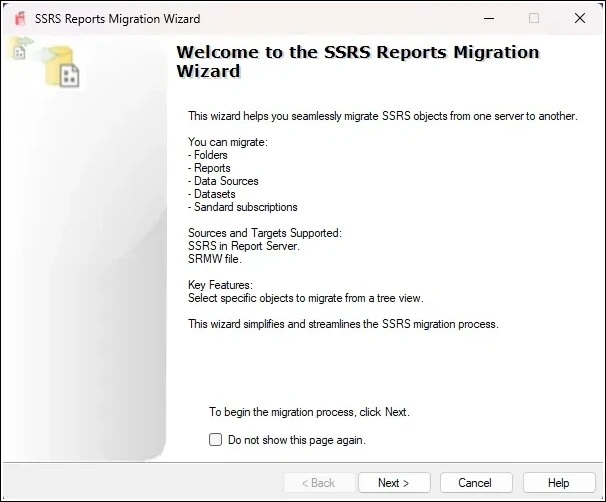The image size is (606, 502).
Task: Click the disabled < Back button
Action: pos(317,483)
